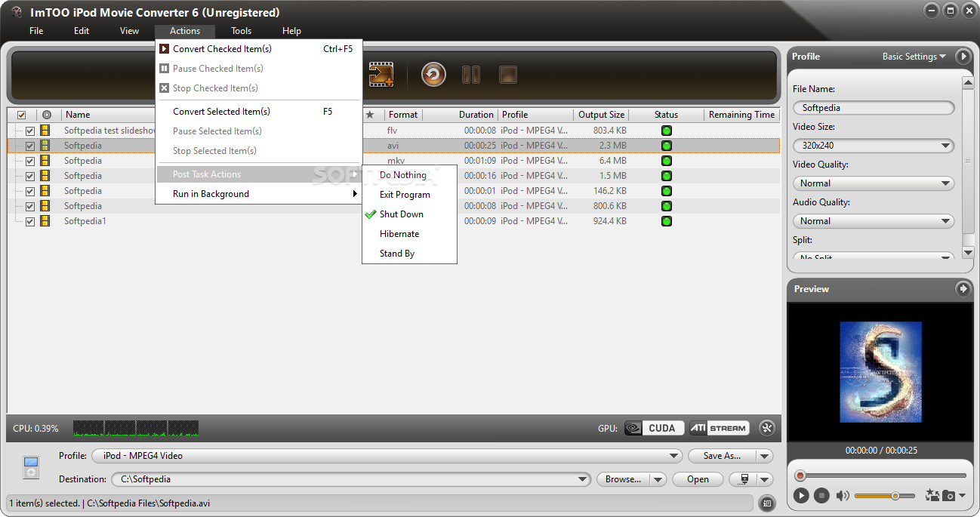
Task: Expand the Save As arrow dropdown
Action: [766, 456]
